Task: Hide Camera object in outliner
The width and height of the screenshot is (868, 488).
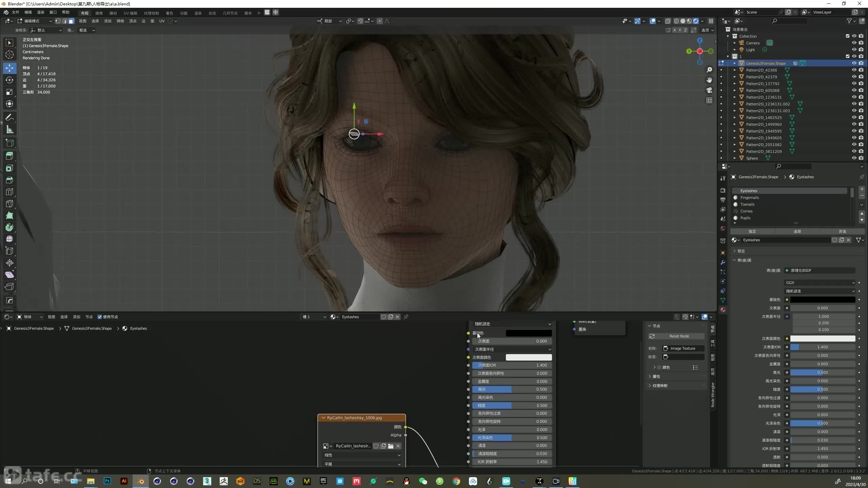Action: click(x=854, y=43)
